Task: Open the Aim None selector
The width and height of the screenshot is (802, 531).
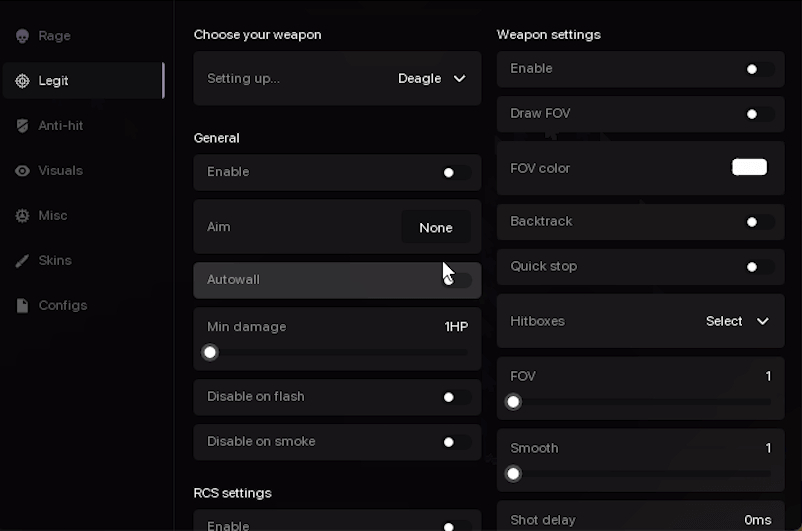Action: pyautogui.click(x=436, y=227)
